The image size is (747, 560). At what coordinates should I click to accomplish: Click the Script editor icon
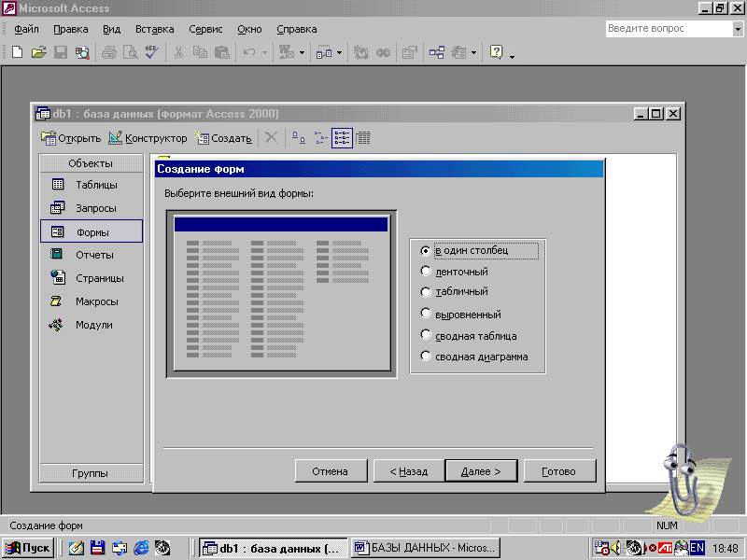(383, 52)
